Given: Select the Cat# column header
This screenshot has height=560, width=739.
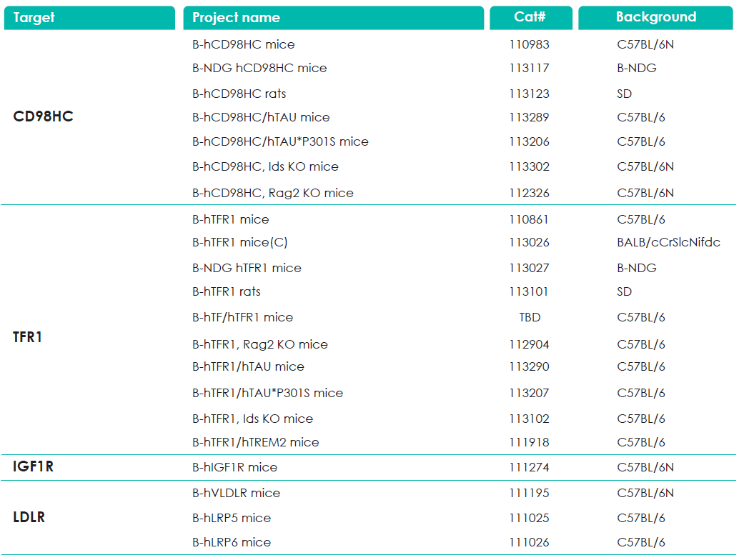Looking at the screenshot, I should 530,18.
